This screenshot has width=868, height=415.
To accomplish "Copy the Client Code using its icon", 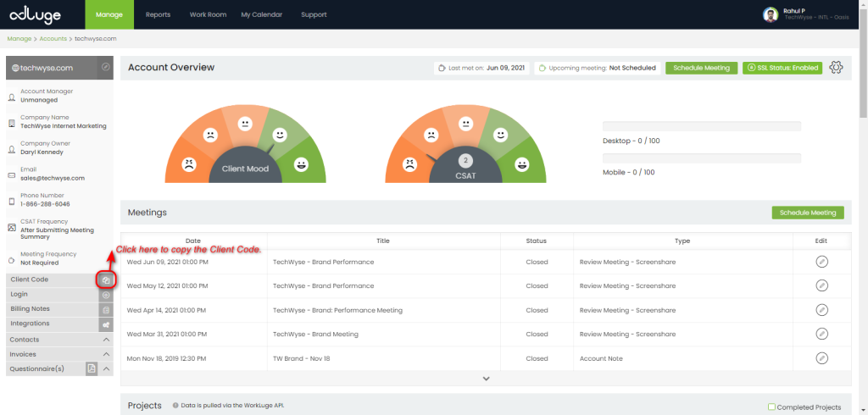I will tap(106, 279).
